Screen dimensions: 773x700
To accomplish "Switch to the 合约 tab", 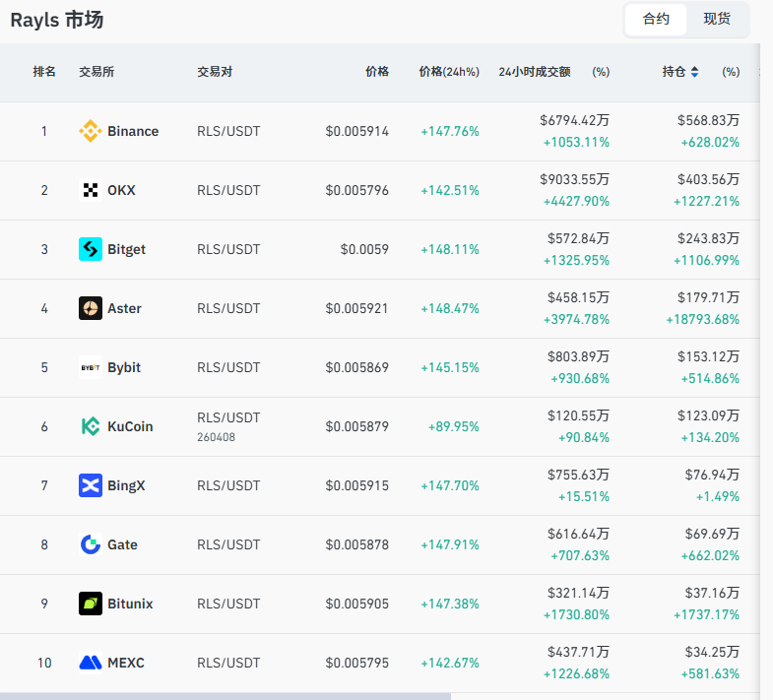I will point(656,20).
